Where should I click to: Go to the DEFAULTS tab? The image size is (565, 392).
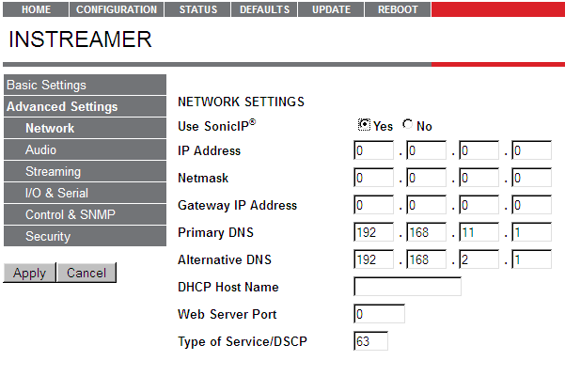tap(264, 9)
